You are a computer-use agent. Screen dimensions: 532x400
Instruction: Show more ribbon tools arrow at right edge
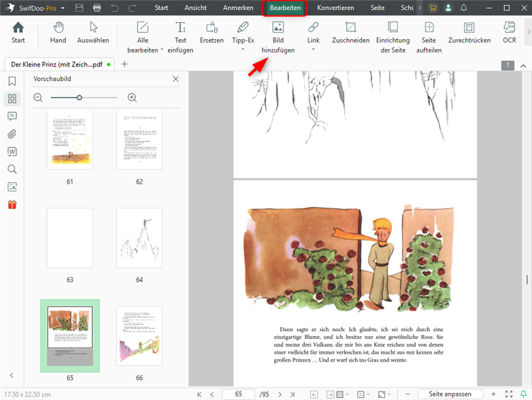[528, 32]
